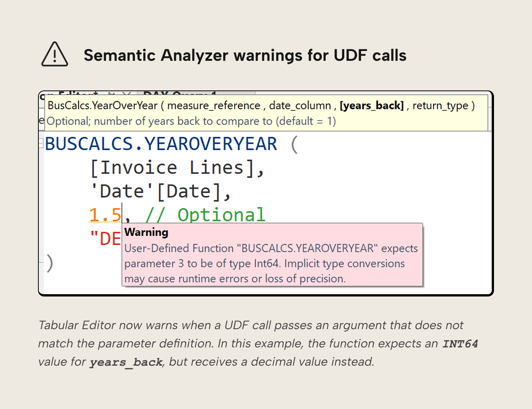Click the heading 'Semantic Analyzer warnings for UDF calls'
This screenshot has height=409, width=532.
(245, 55)
